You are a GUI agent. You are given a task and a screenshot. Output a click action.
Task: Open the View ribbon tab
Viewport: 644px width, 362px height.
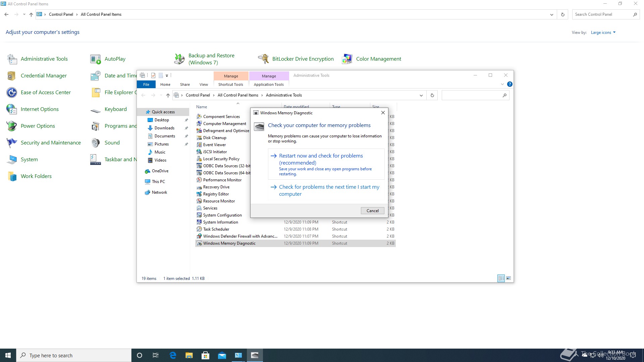coord(204,84)
